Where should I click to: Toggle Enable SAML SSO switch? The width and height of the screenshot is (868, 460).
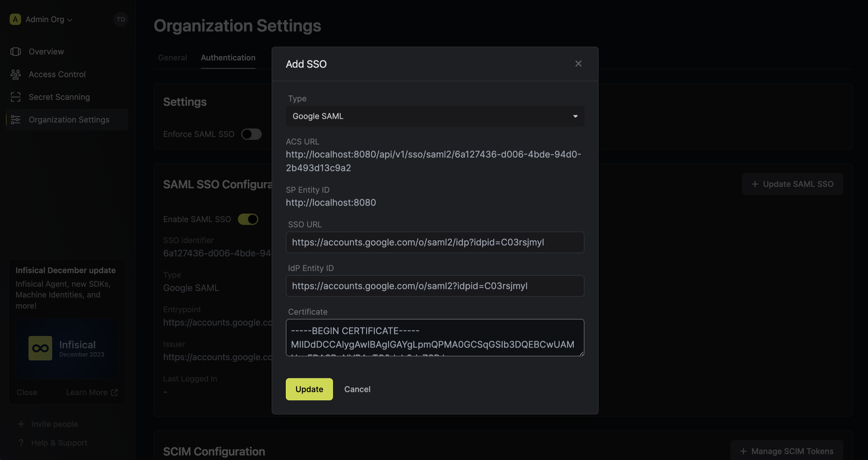pyautogui.click(x=248, y=219)
